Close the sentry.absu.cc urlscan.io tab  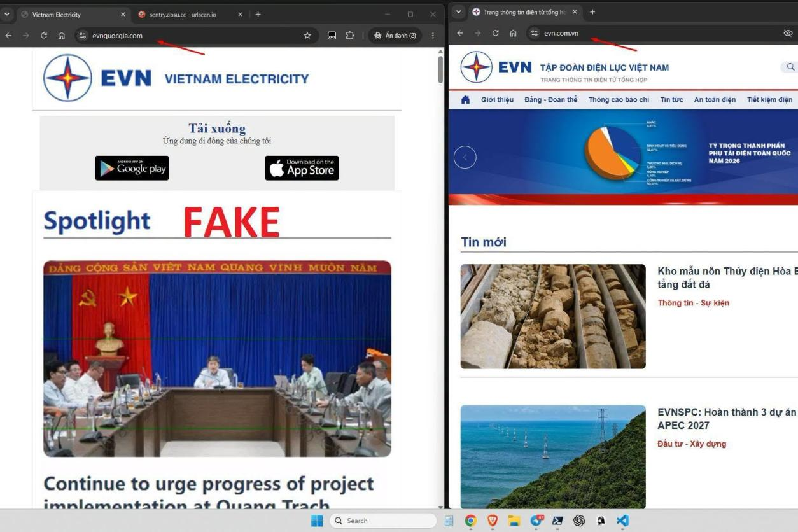click(x=240, y=14)
